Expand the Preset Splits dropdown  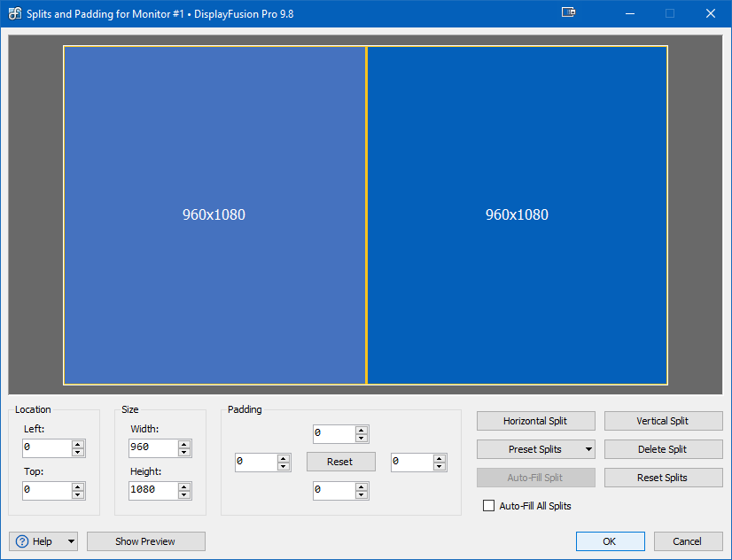click(588, 449)
